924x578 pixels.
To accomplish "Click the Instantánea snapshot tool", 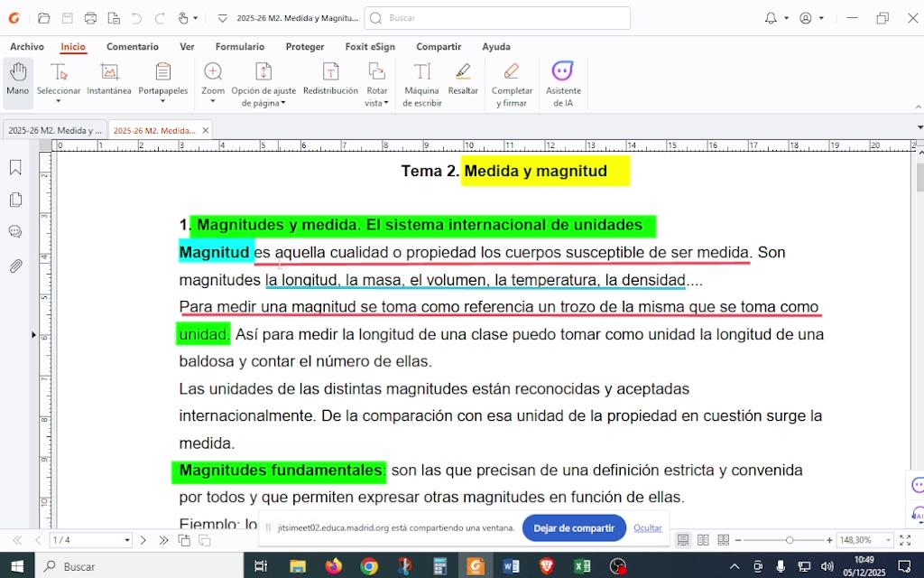I will [109, 79].
